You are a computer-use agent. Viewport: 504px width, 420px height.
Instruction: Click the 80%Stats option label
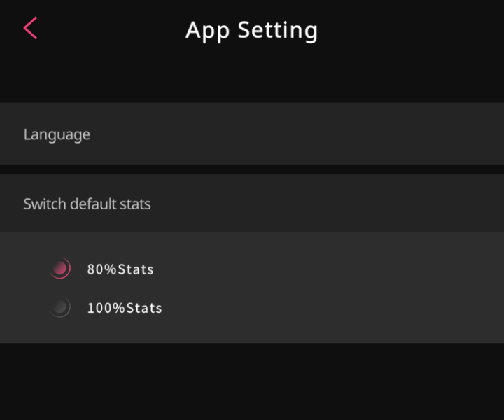[120, 269]
